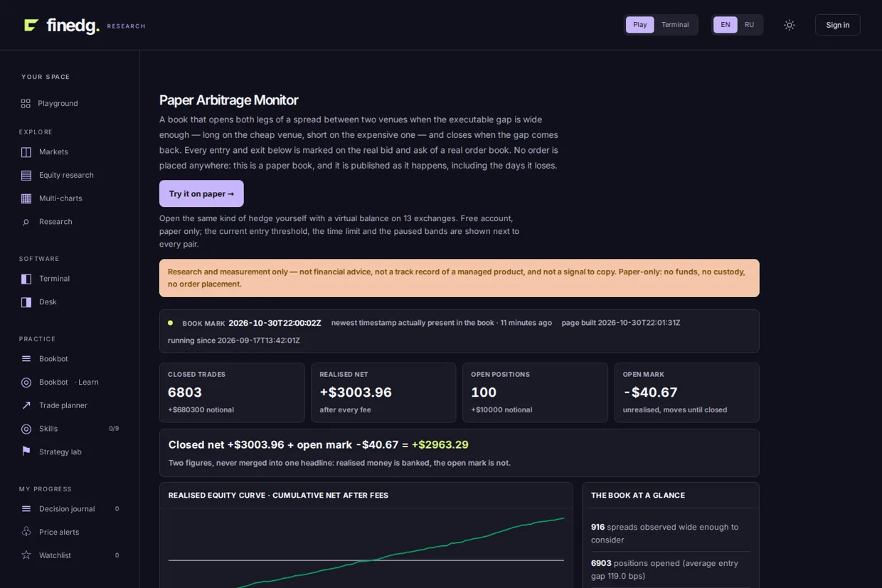882x588 pixels.
Task: Open the Watchlist link
Action: click(x=55, y=555)
